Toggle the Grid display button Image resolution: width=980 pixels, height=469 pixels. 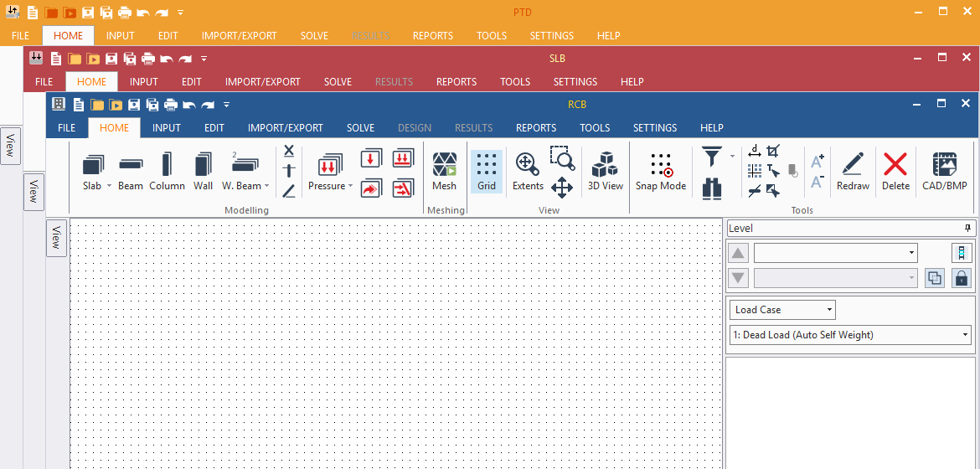click(x=487, y=172)
